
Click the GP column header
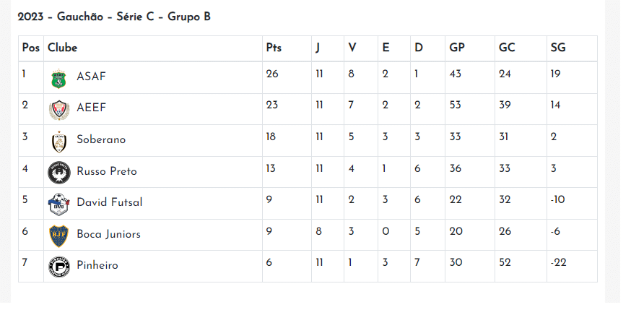click(x=457, y=48)
